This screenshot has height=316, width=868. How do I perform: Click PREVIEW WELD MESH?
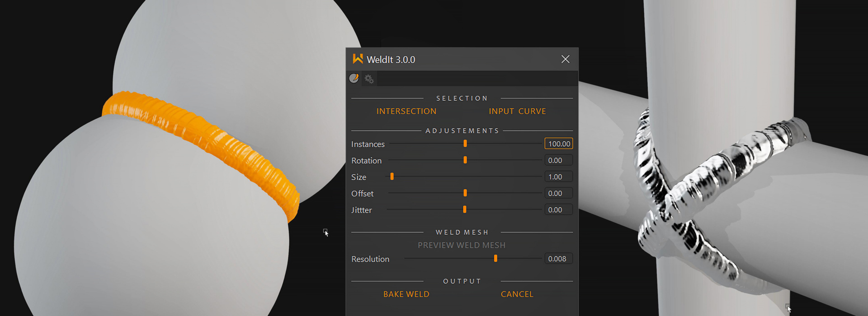pyautogui.click(x=462, y=245)
